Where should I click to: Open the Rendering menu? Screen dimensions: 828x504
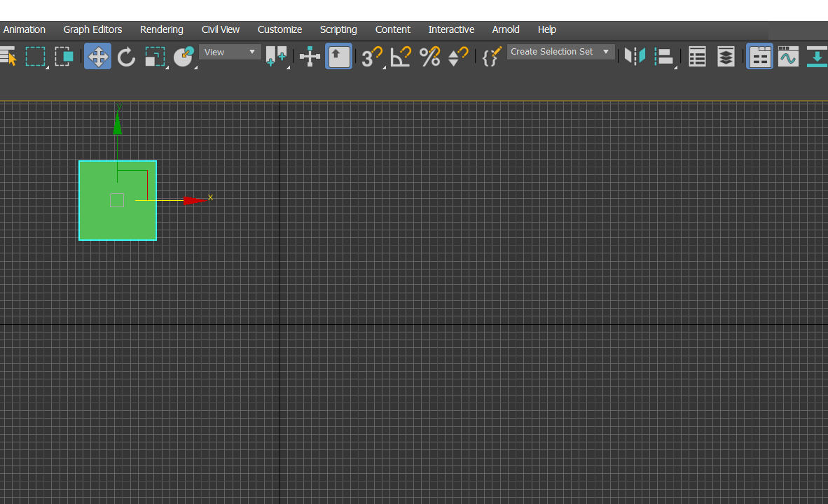[x=161, y=29]
